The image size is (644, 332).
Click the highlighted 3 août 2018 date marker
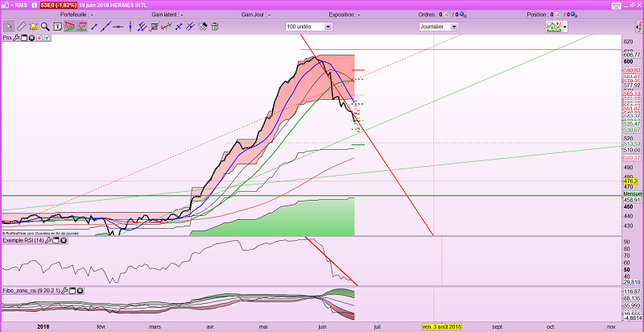coord(442,326)
